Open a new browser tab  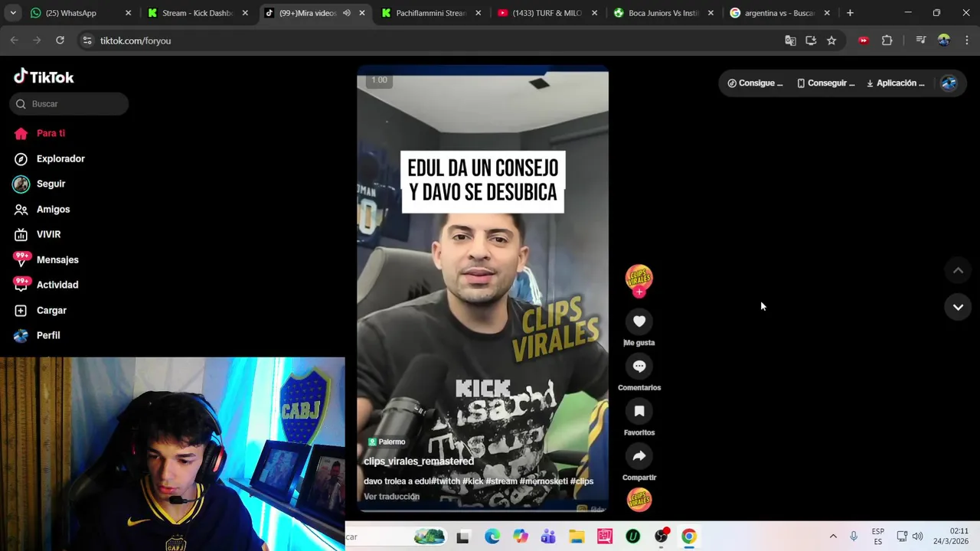pyautogui.click(x=850, y=13)
